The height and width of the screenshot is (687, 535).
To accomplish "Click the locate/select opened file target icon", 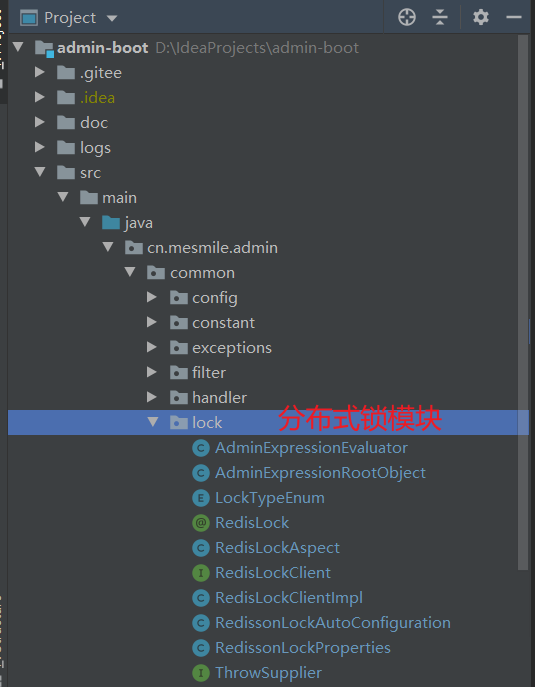I will tap(407, 18).
